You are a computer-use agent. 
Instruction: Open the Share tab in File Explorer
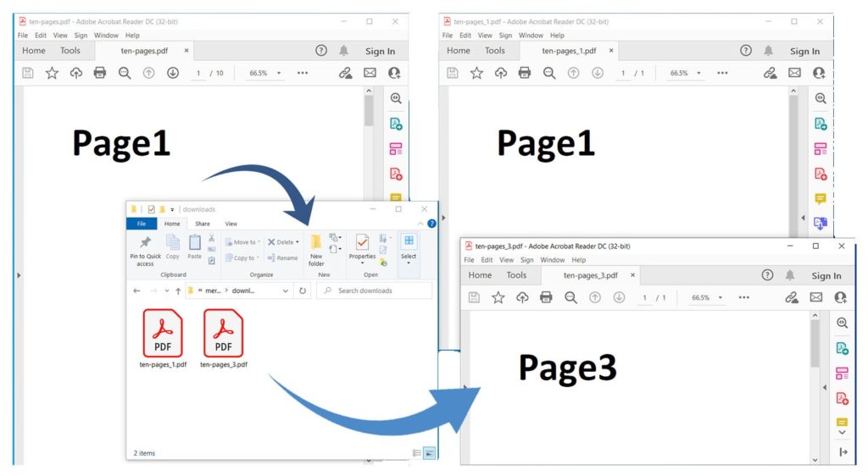[203, 224]
